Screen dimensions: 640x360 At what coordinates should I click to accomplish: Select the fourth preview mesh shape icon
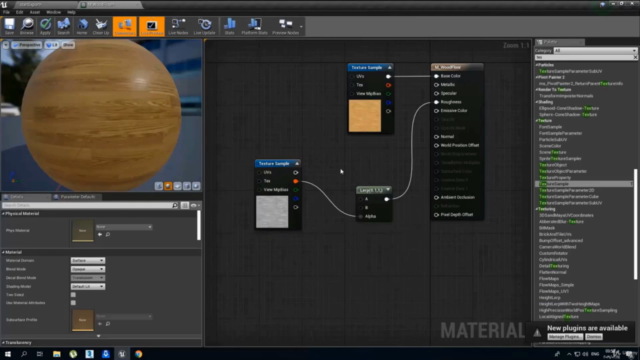tap(187, 186)
